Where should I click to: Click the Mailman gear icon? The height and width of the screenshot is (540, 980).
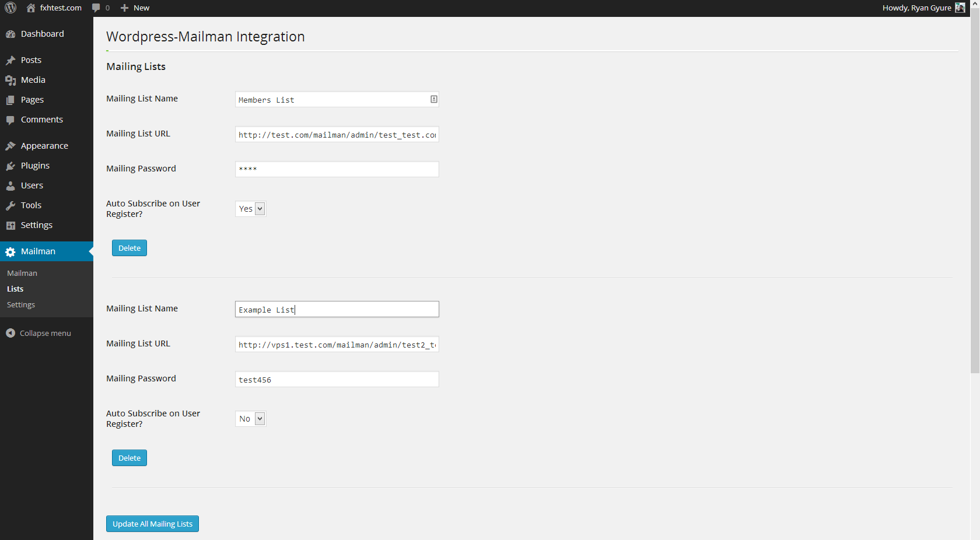[10, 252]
